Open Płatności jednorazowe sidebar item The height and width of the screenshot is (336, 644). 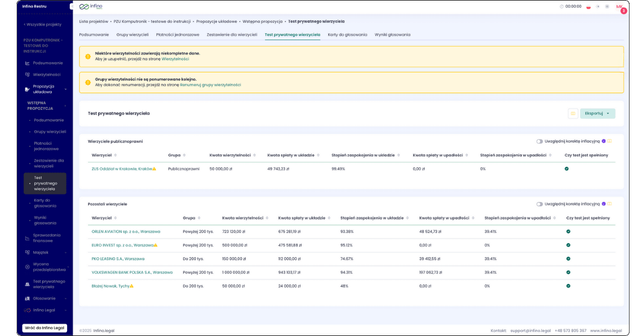[x=46, y=146]
